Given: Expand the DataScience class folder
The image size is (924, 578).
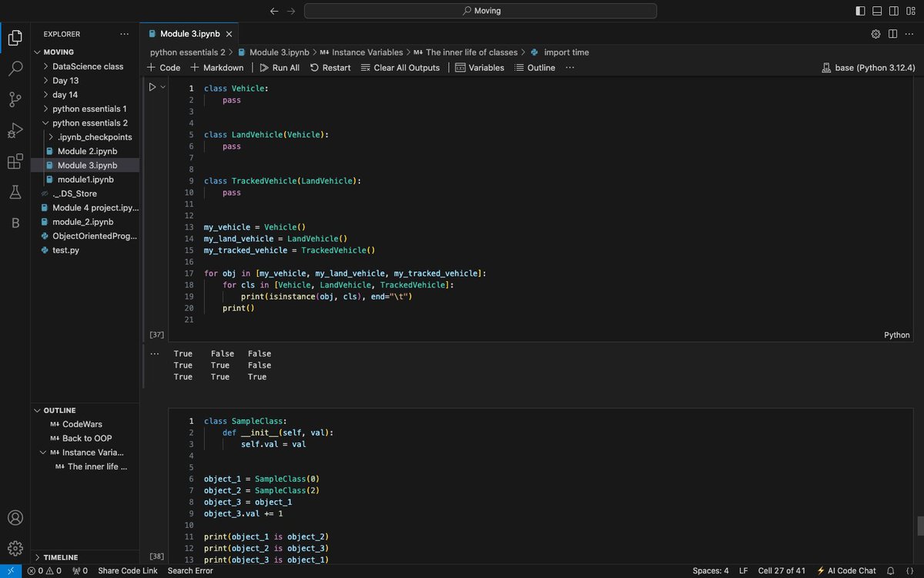Looking at the screenshot, I should pos(85,66).
